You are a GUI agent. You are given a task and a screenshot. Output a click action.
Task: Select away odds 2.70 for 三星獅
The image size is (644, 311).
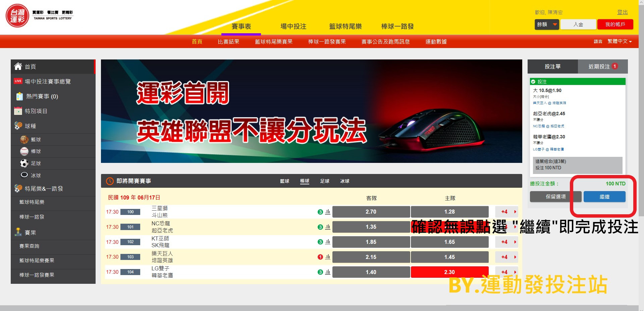tap(371, 212)
